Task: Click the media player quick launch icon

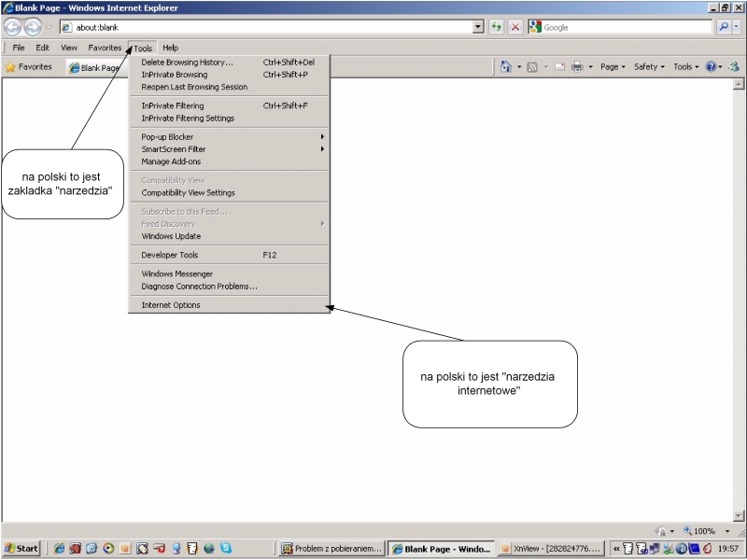Action: pos(108,549)
